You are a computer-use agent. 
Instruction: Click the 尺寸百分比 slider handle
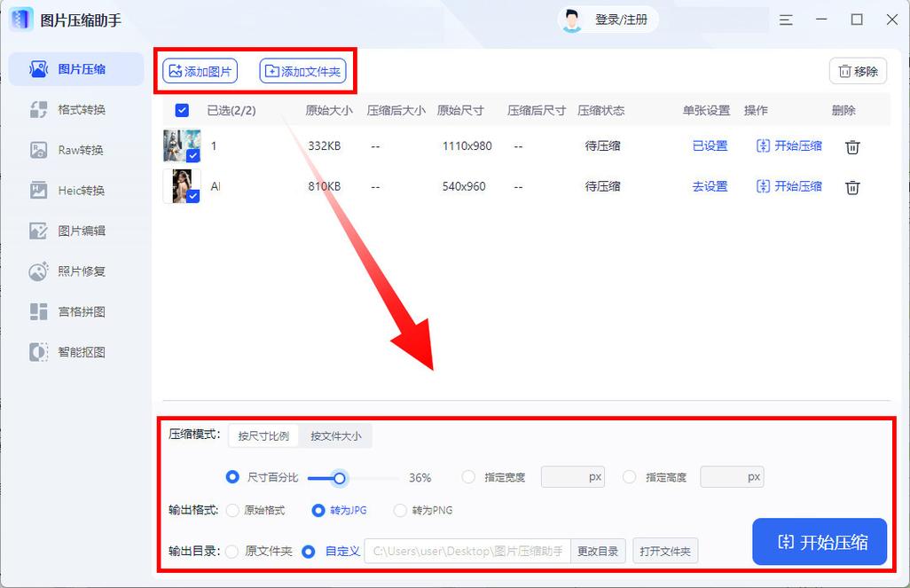pyautogui.click(x=339, y=478)
